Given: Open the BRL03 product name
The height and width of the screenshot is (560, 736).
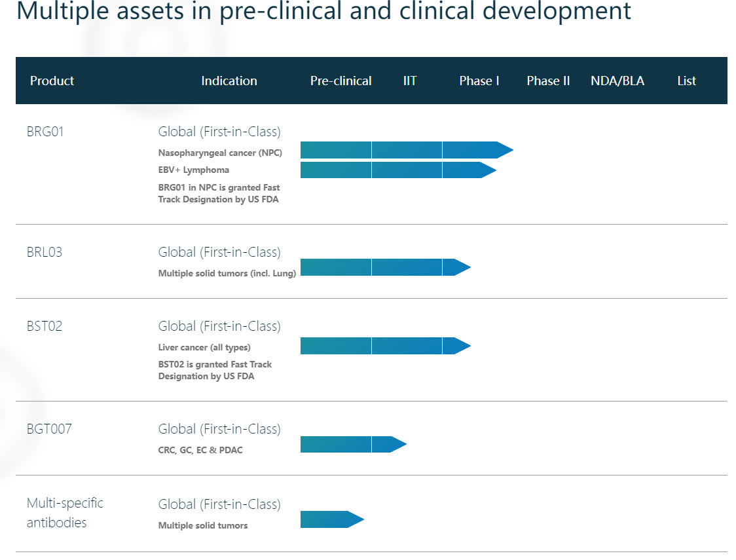Looking at the screenshot, I should point(45,252).
